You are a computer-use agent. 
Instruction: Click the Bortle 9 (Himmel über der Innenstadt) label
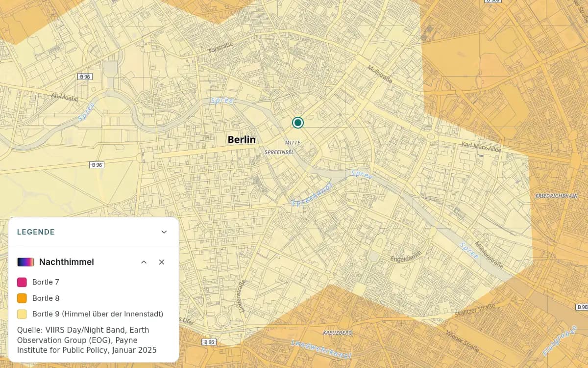98,314
